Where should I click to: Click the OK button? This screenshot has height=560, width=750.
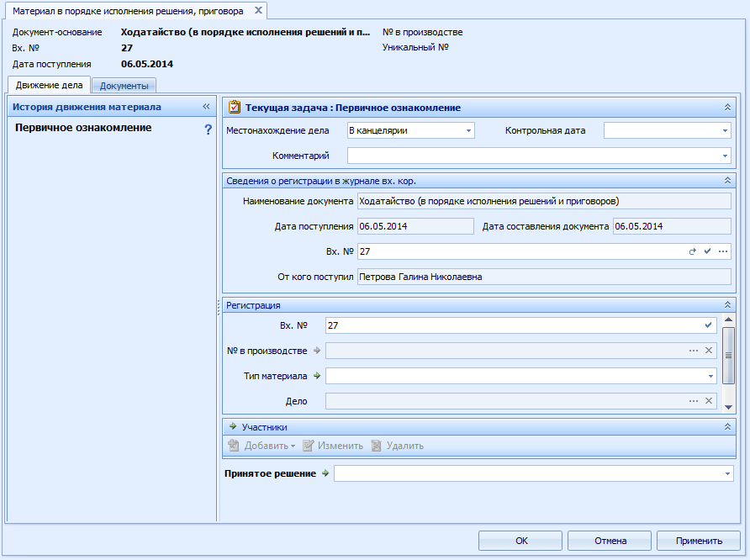tap(520, 541)
